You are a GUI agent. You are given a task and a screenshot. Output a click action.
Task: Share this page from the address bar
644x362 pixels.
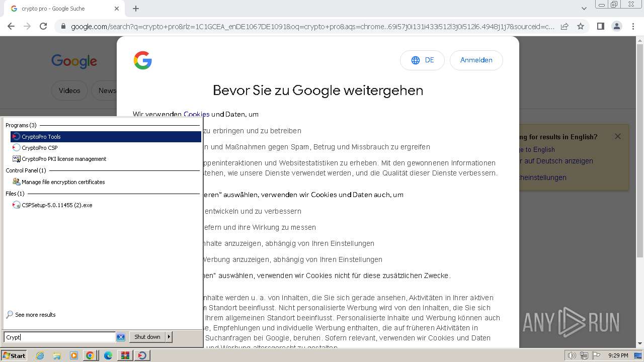pyautogui.click(x=565, y=26)
